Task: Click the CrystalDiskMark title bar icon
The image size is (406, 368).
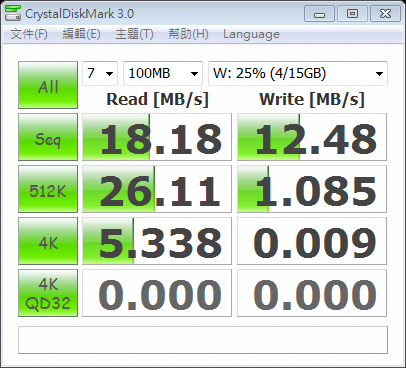Action: 13,13
